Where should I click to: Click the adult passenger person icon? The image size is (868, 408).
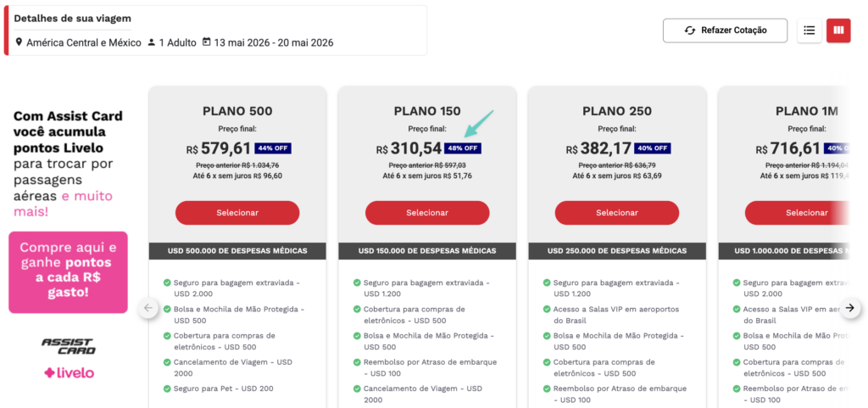tap(151, 42)
